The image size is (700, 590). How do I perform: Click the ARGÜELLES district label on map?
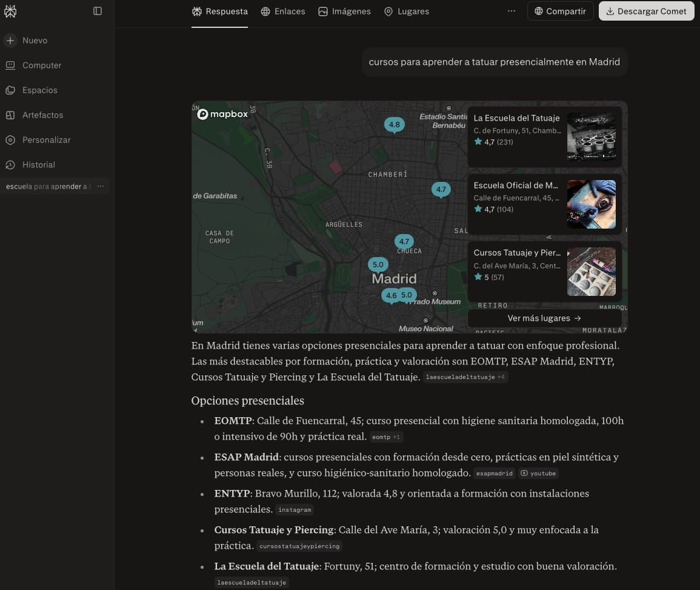click(x=344, y=224)
